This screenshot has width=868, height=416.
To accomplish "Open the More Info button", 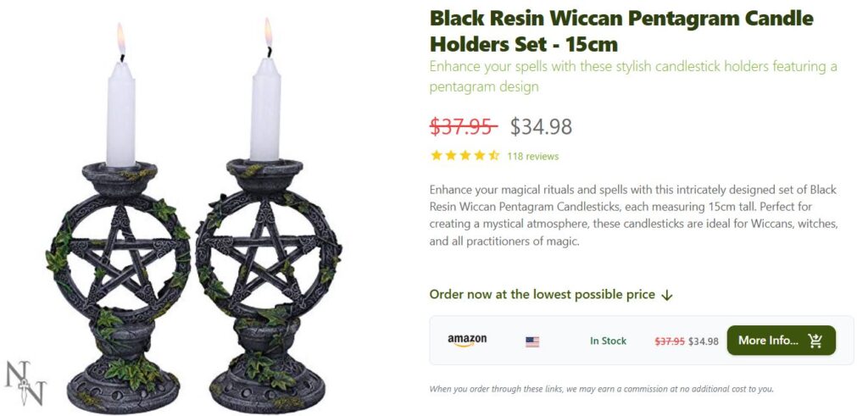I will click(781, 341).
